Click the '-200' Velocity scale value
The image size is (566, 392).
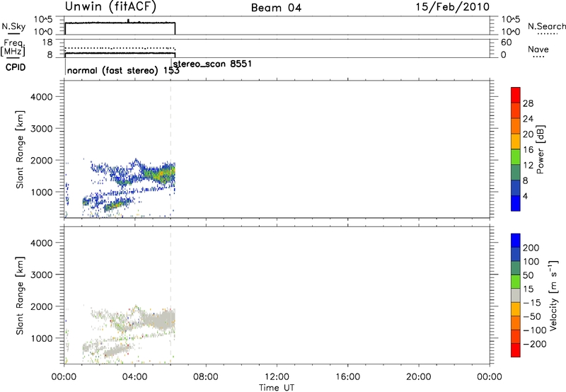pos(533,344)
